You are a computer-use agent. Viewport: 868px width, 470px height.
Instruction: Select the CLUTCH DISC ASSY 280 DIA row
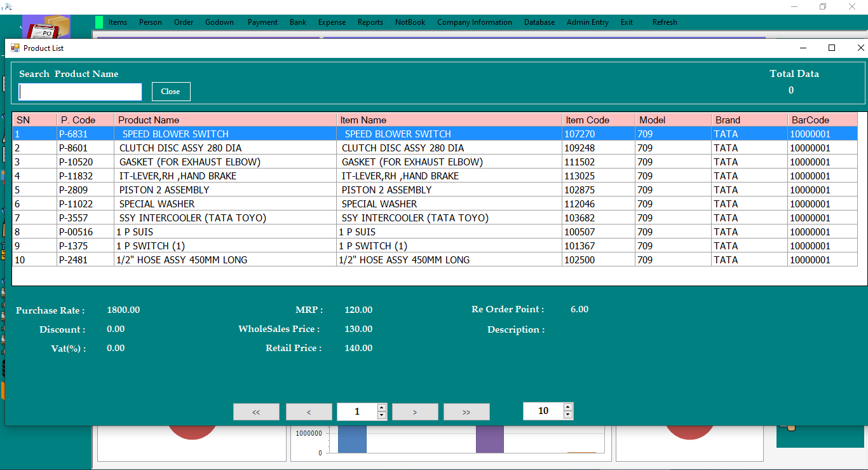coord(180,148)
